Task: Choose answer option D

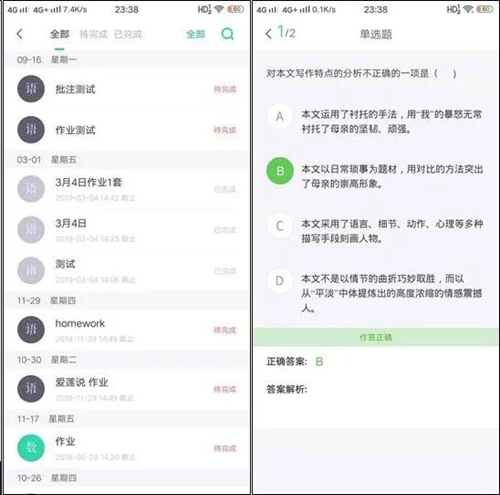Action: point(280,281)
